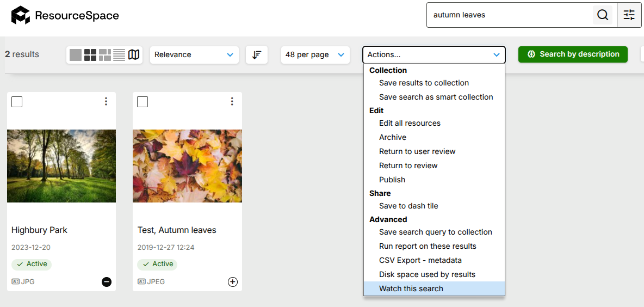Screen dimensions: 644x307
Task: Choose Return to user review
Action: (434, 151)
